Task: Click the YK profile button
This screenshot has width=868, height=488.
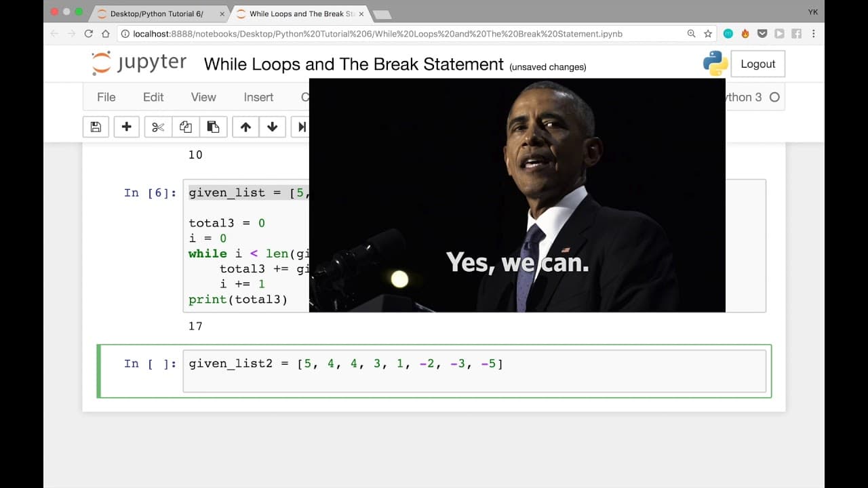Action: [x=813, y=12]
